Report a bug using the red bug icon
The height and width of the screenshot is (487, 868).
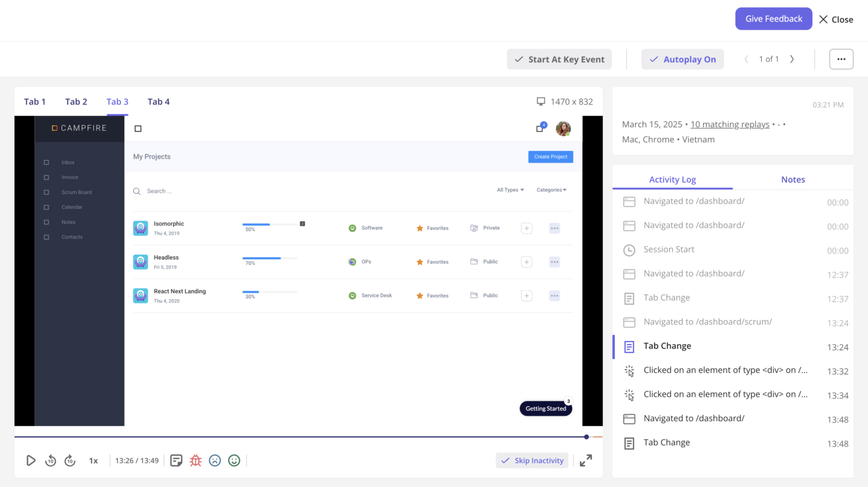(x=196, y=460)
